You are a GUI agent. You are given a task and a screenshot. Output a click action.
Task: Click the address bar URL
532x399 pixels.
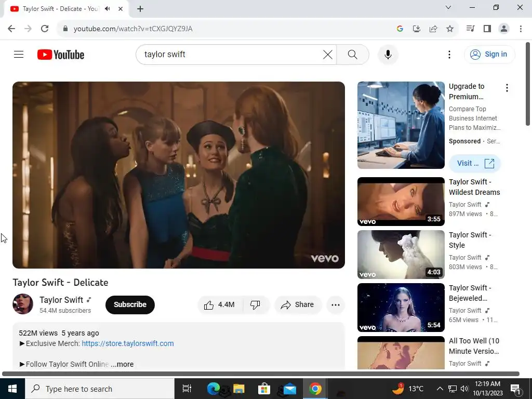pos(133,29)
